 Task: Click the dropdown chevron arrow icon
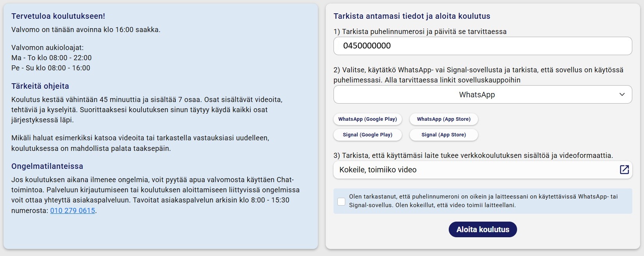tap(622, 95)
